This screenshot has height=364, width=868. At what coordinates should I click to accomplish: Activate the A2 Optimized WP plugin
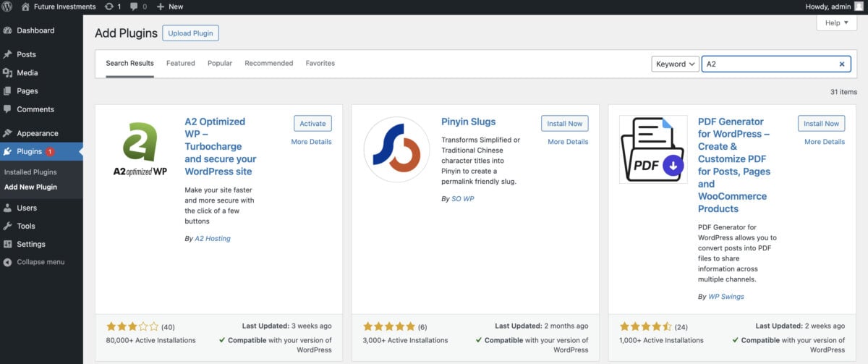pos(313,124)
